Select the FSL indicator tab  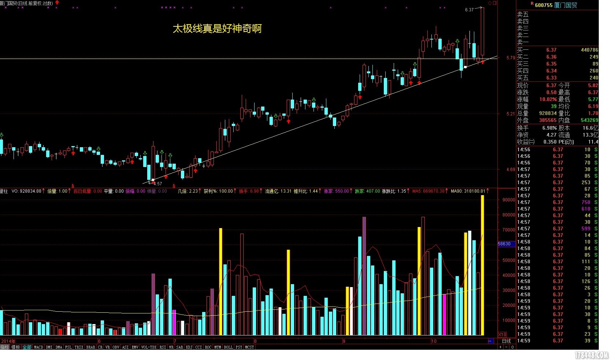pyautogui.click(x=68, y=347)
